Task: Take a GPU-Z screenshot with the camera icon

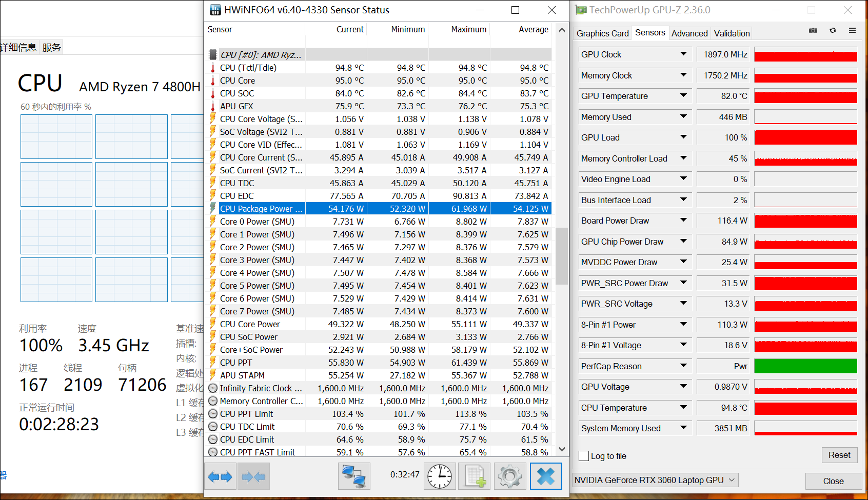Action: 813,31
